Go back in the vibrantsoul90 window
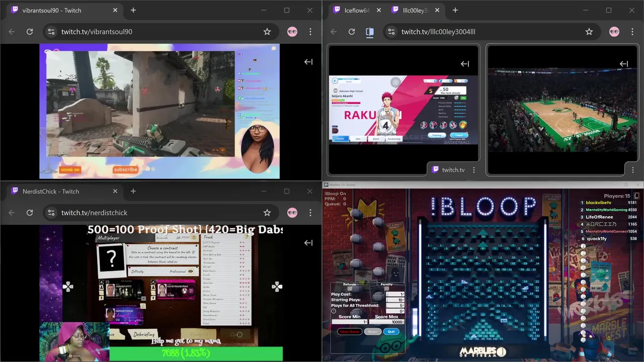Screen dimensions: 644x362 (x=12, y=32)
